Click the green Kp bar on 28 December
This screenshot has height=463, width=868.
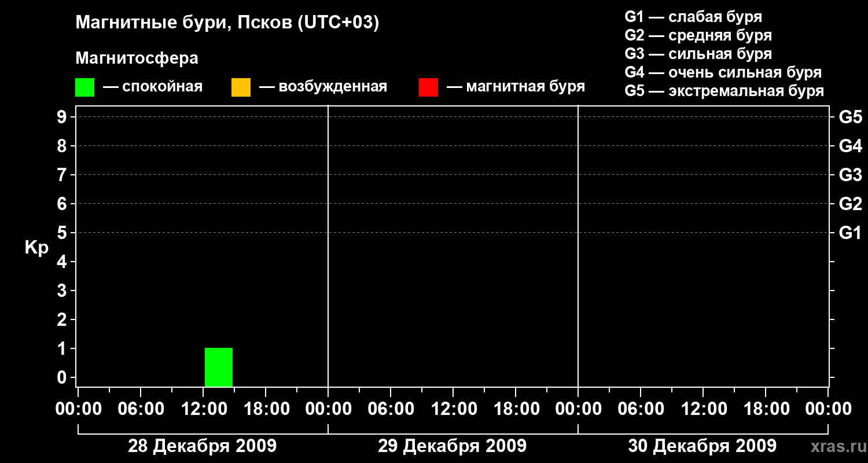click(219, 367)
